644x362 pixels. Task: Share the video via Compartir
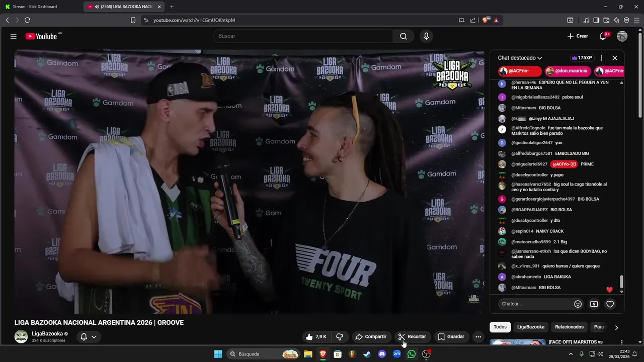pos(371,337)
